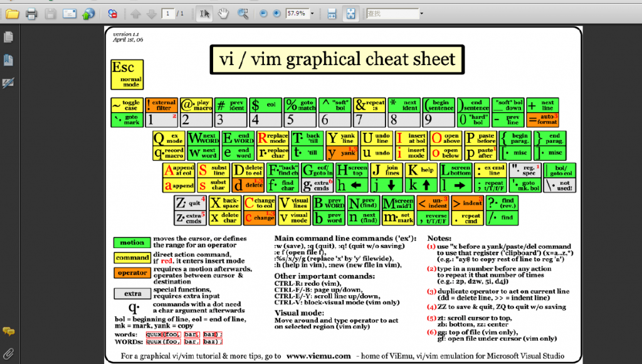The width and height of the screenshot is (642, 364).
Task: Open a file with the folder icon
Action: coord(13,14)
